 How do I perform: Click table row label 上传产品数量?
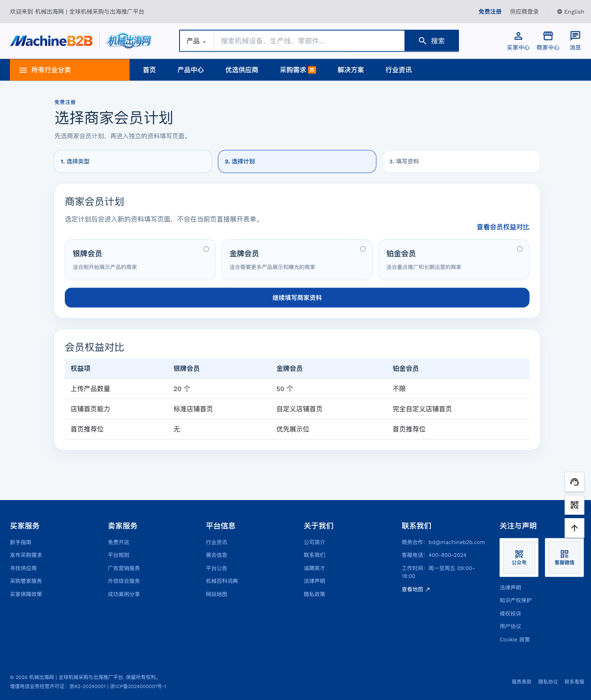90,389
